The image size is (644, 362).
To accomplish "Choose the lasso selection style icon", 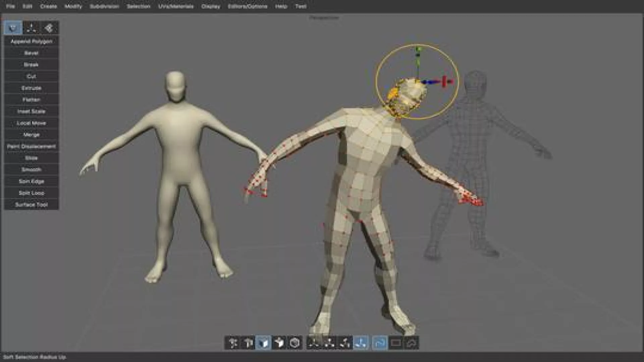I will (411, 343).
